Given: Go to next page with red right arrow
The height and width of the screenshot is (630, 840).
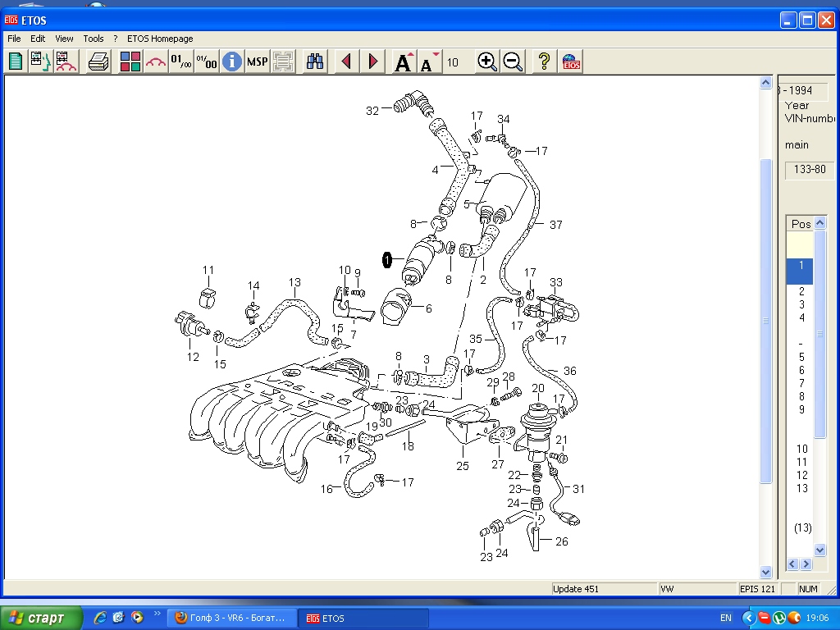Looking at the screenshot, I should [373, 62].
